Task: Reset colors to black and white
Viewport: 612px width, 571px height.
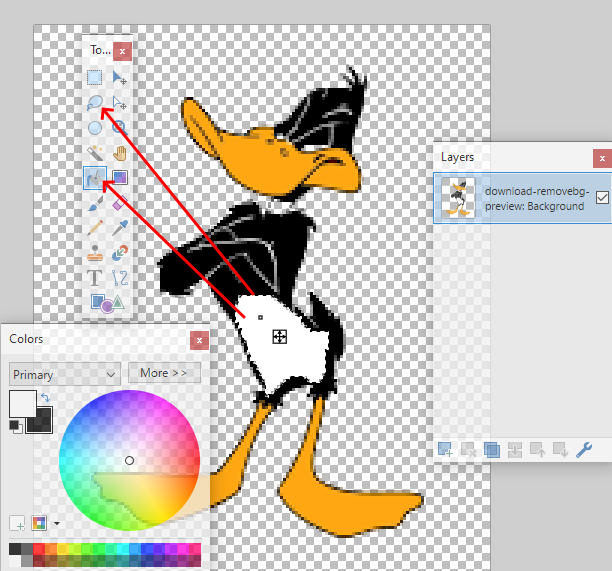Action: (16, 426)
